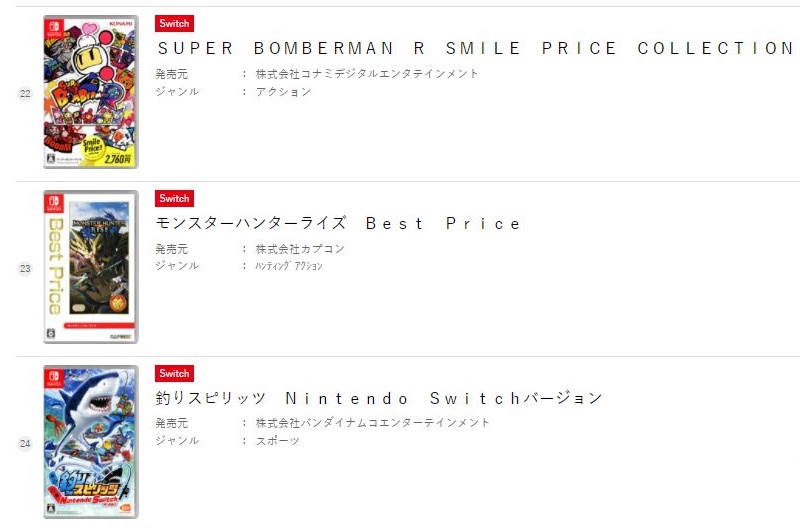
Task: Click publisher name 株式会社カプコン
Action: pos(300,249)
